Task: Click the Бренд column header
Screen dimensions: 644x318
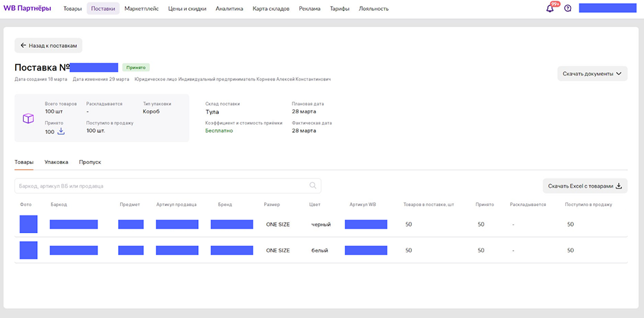Action: click(x=225, y=204)
